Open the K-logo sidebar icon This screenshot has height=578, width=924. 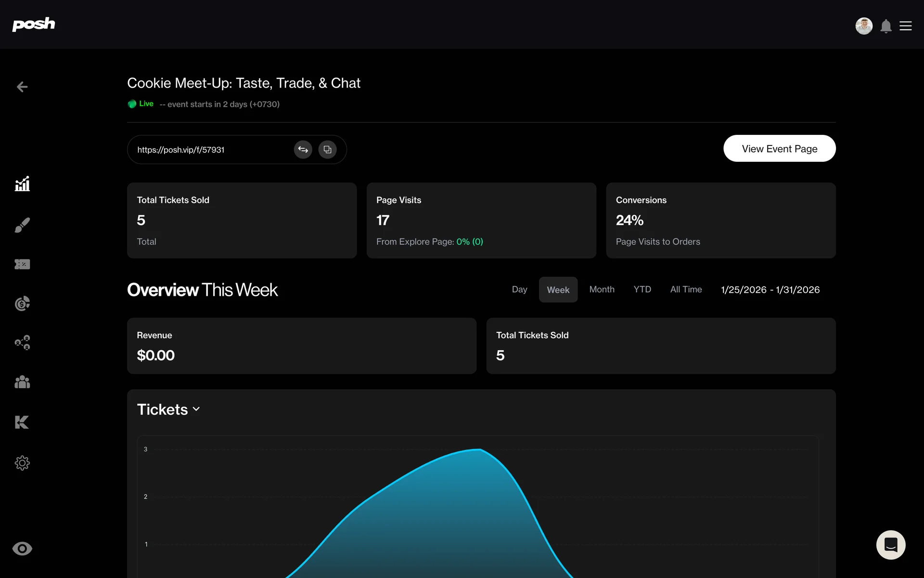[22, 422]
